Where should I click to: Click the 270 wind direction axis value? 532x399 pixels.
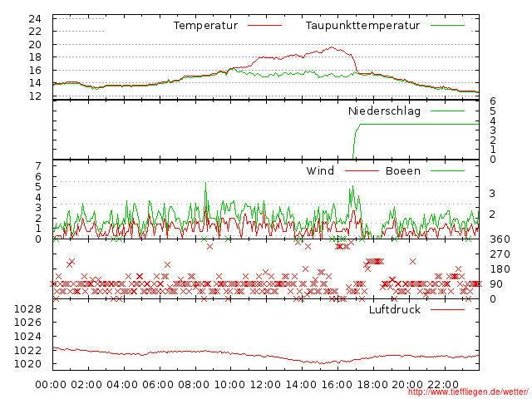coord(500,254)
